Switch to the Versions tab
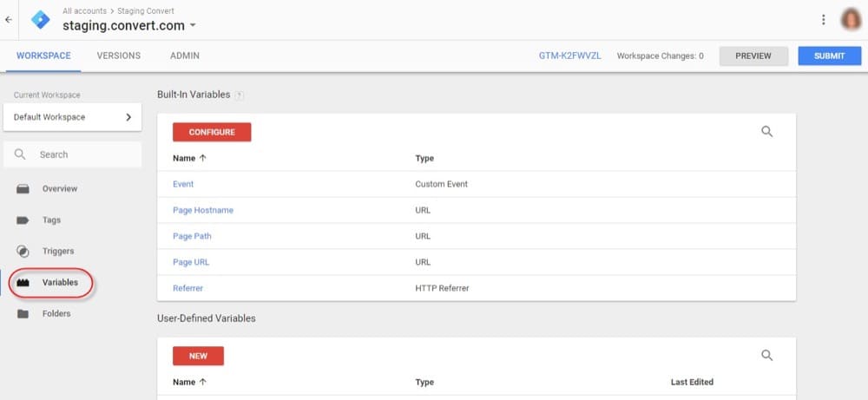The height and width of the screenshot is (400, 868). point(119,56)
